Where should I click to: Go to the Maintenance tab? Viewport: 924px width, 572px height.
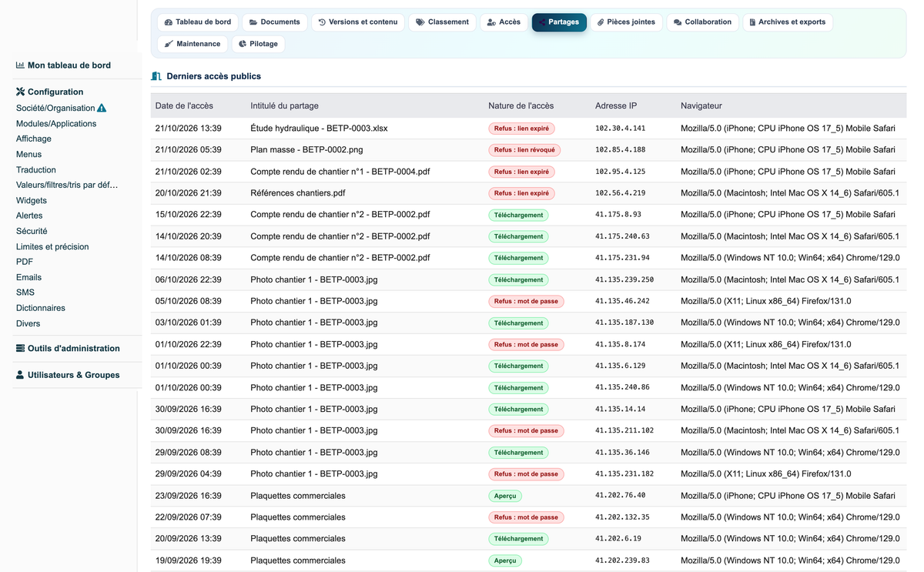coord(192,44)
